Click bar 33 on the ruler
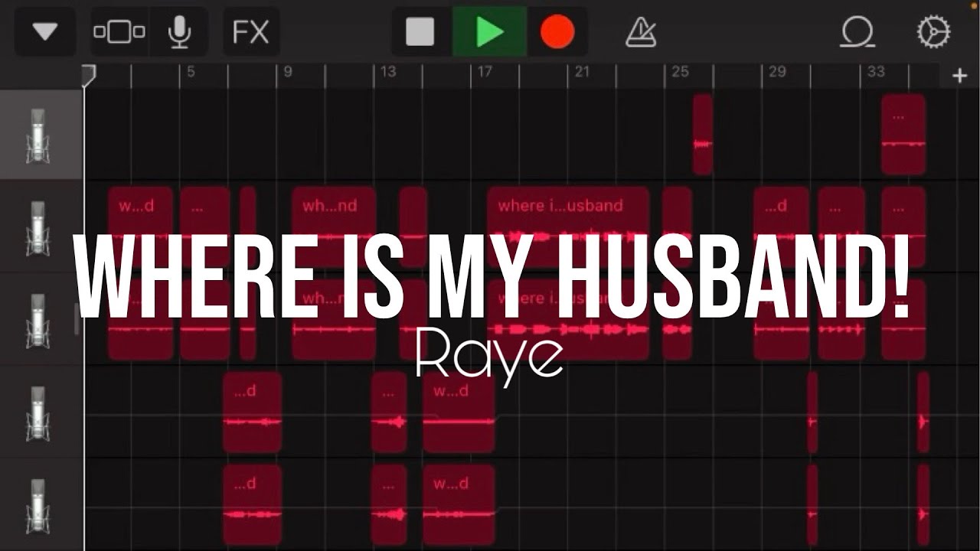 tap(876, 72)
